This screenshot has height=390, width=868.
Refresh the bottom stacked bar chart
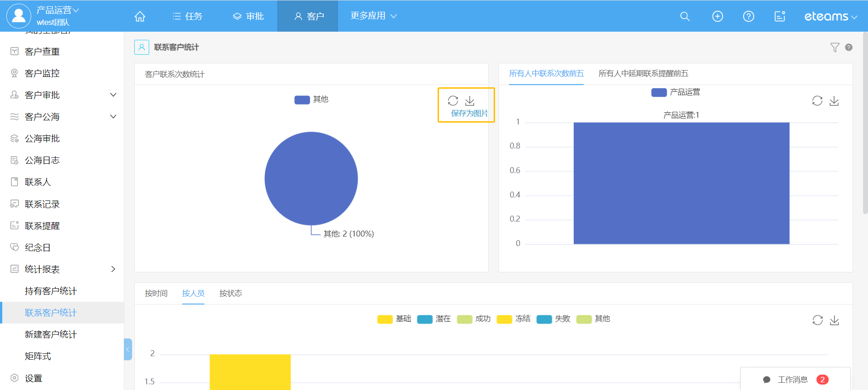click(x=817, y=320)
